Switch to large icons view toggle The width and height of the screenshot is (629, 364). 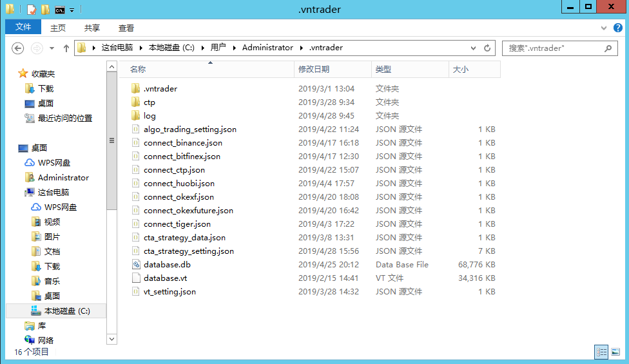click(x=615, y=352)
